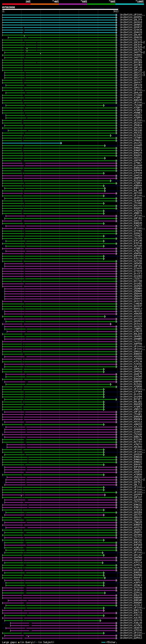Click the white query sequence bar

(x=60, y=10)
